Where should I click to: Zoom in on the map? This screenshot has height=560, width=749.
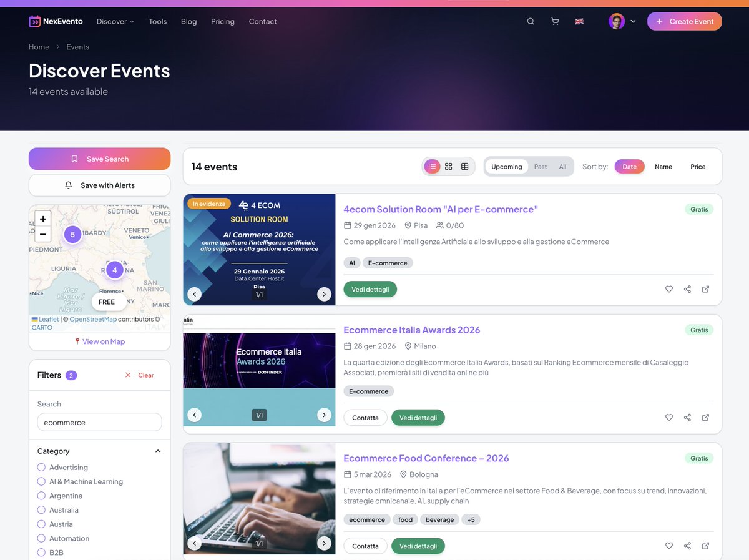42,219
